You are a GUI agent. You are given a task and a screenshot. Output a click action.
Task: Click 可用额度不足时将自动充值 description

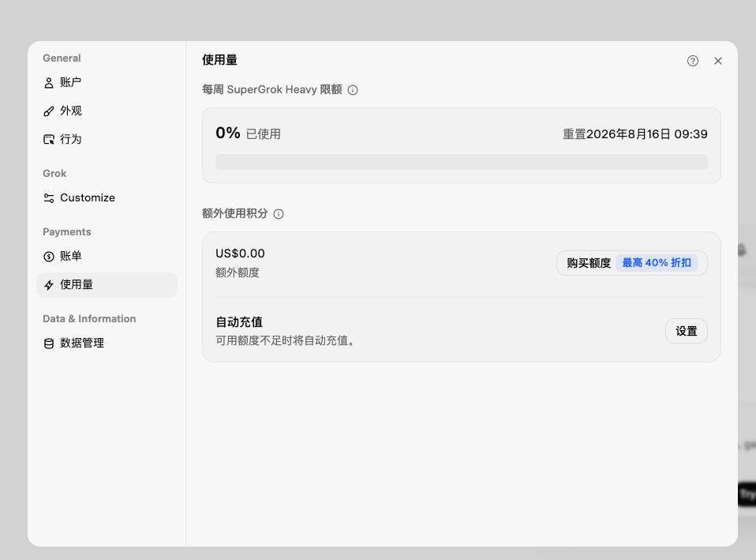pos(285,341)
